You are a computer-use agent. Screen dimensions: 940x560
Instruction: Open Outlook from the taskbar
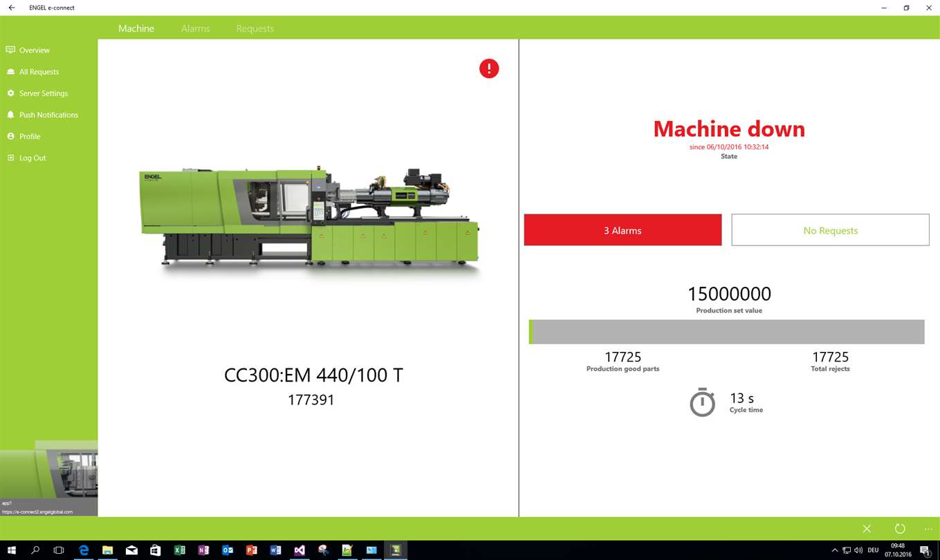pyautogui.click(x=228, y=550)
